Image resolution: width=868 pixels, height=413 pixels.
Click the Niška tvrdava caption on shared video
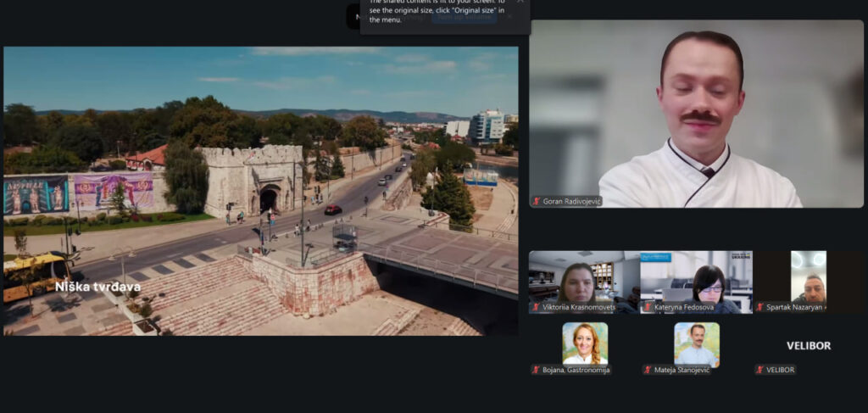pos(97,287)
